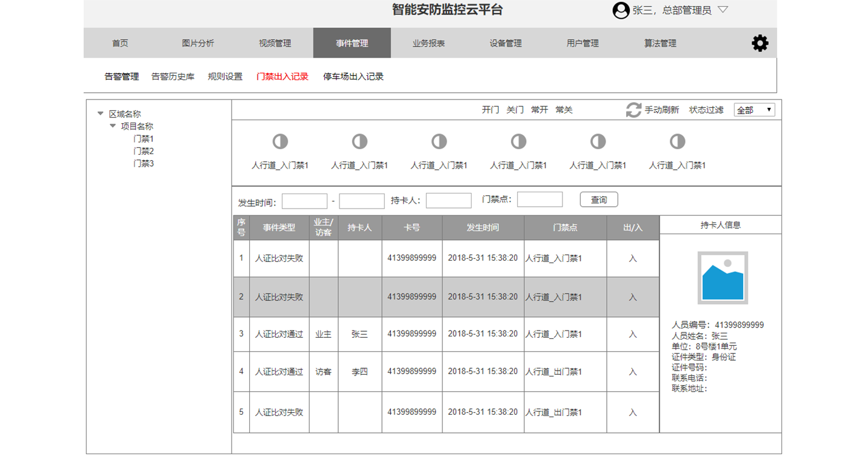This screenshot has width=868, height=456.
Task: Trigger the 常关 (always closed) mode
Action: pyautogui.click(x=564, y=110)
